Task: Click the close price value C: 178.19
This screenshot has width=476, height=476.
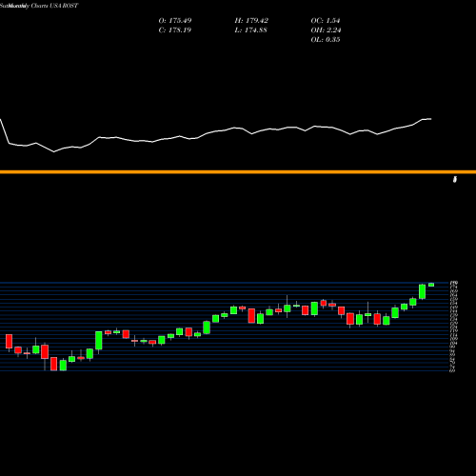Action: pyautogui.click(x=175, y=30)
